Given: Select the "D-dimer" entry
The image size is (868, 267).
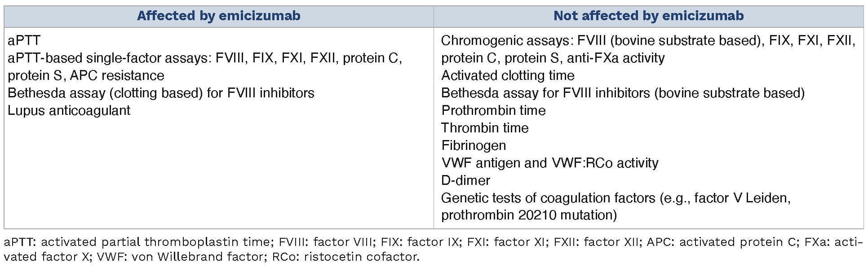Looking at the screenshot, I should (x=465, y=180).
